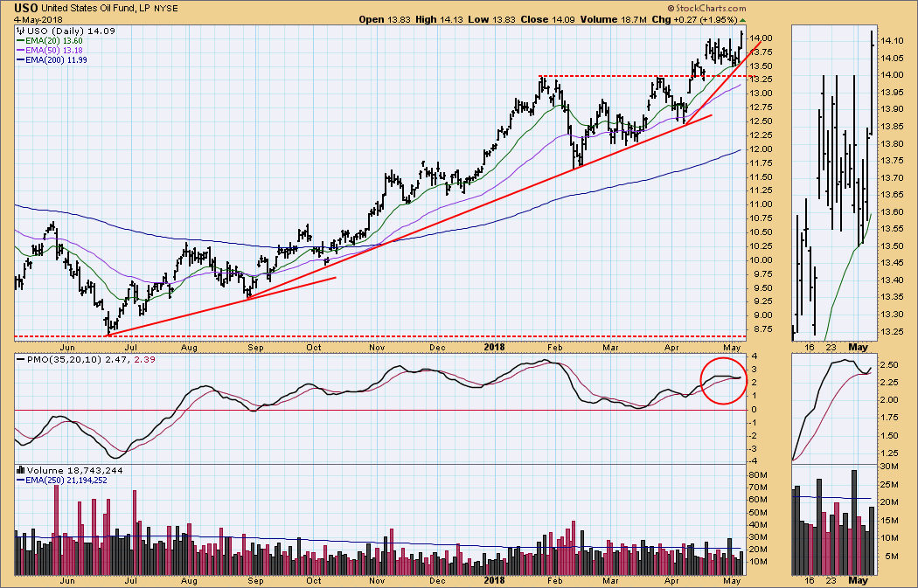
Task: Click the 'Chg +0.27 (+1.95%)' header value
Action: 694,19
